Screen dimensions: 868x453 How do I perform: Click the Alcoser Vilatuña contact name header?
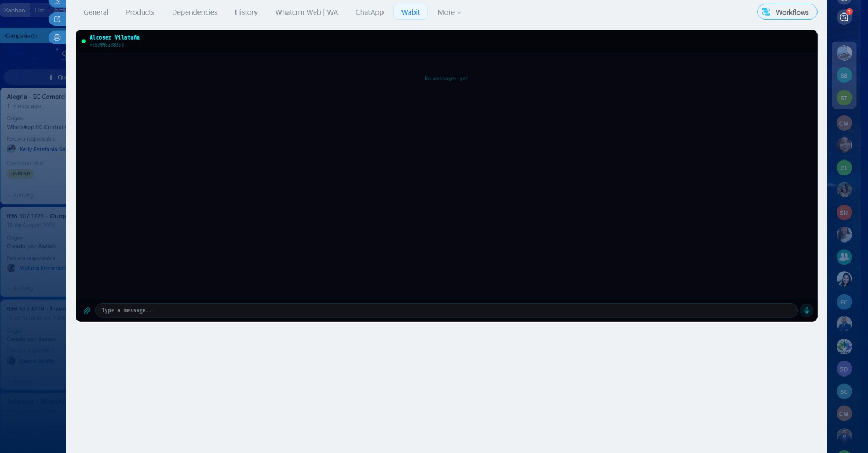[x=114, y=37]
